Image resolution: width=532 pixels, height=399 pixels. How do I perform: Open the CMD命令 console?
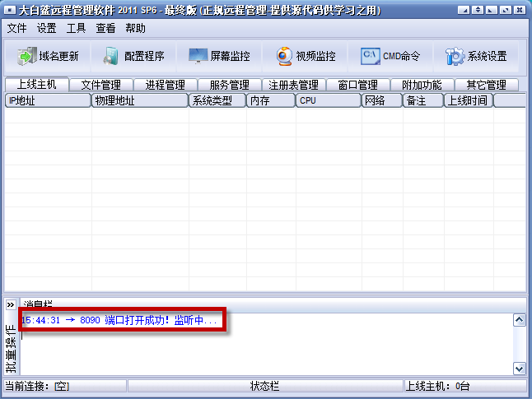pos(391,56)
